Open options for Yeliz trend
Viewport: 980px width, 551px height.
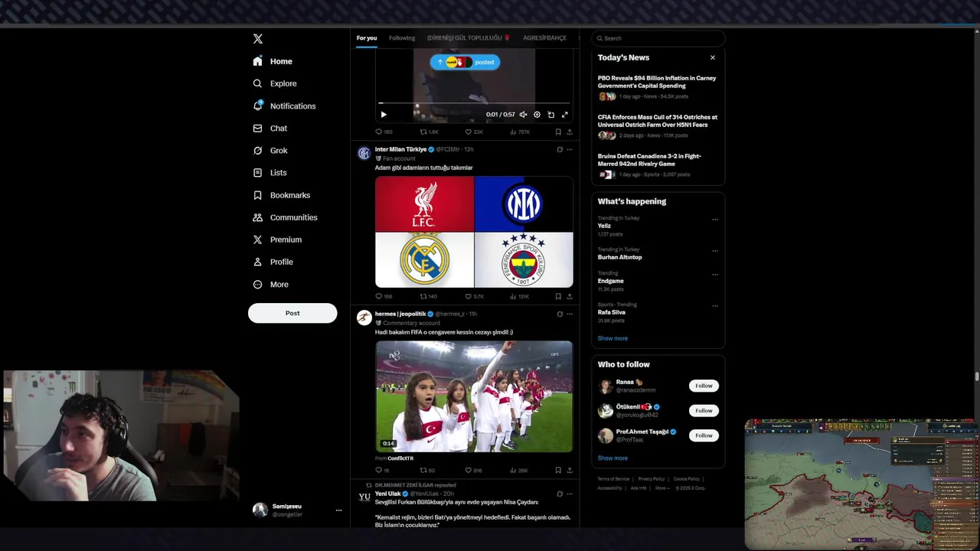pos(715,220)
